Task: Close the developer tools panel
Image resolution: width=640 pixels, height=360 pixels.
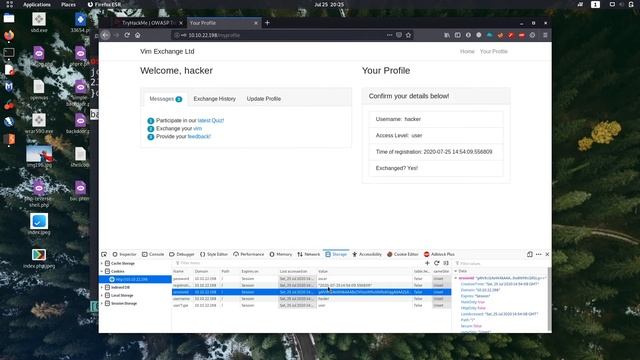Action: [x=547, y=254]
